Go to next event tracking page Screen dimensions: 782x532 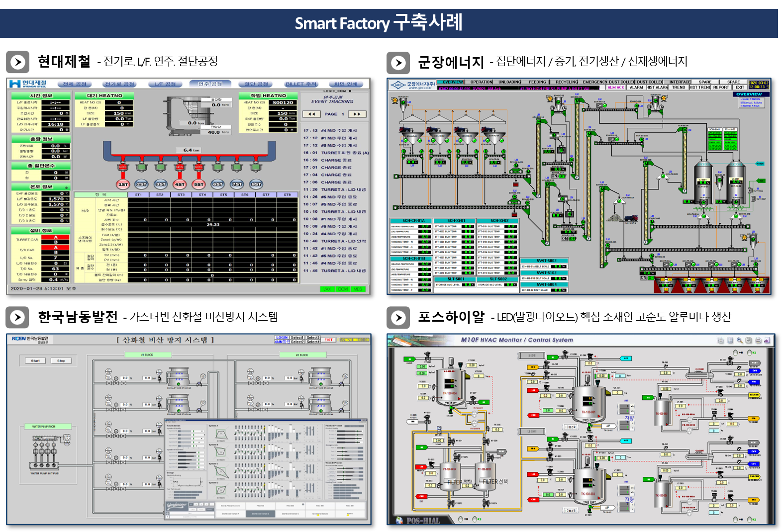click(x=357, y=114)
